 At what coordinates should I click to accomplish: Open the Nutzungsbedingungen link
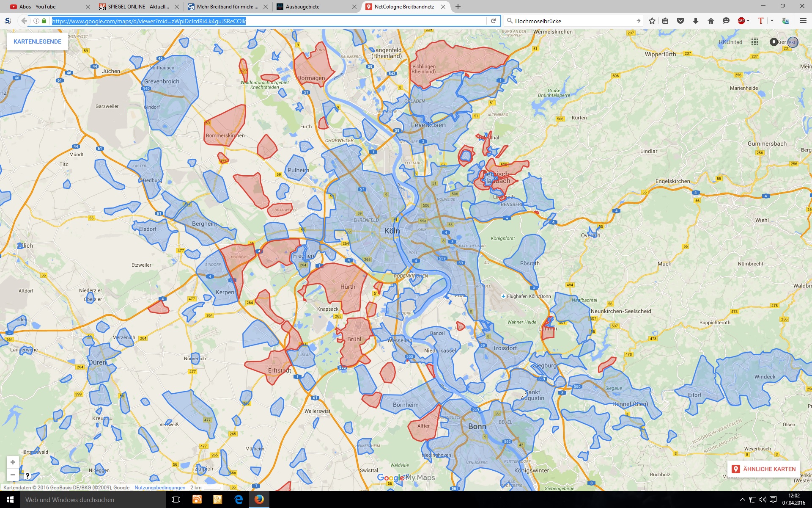160,488
